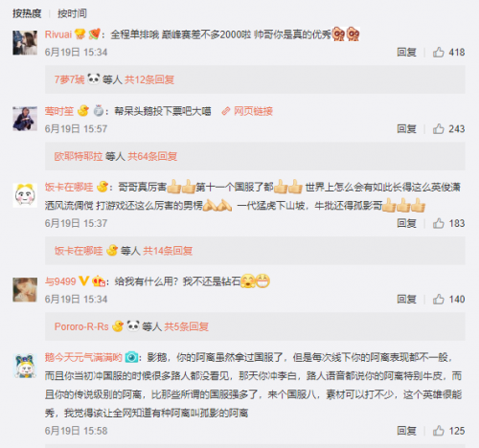Open the 网页链接 hyperlink
This screenshot has width=479, height=448.
(x=253, y=111)
